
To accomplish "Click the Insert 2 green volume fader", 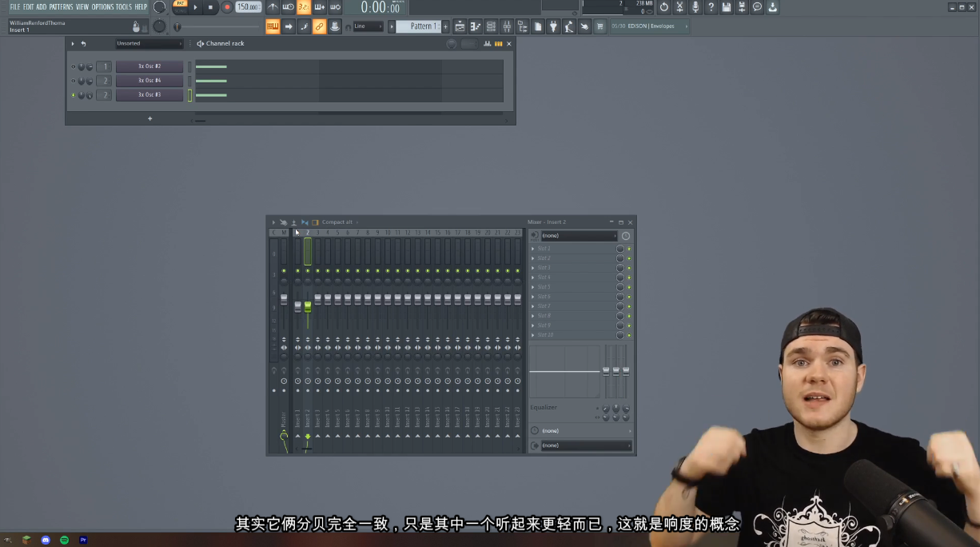I will tap(308, 306).
